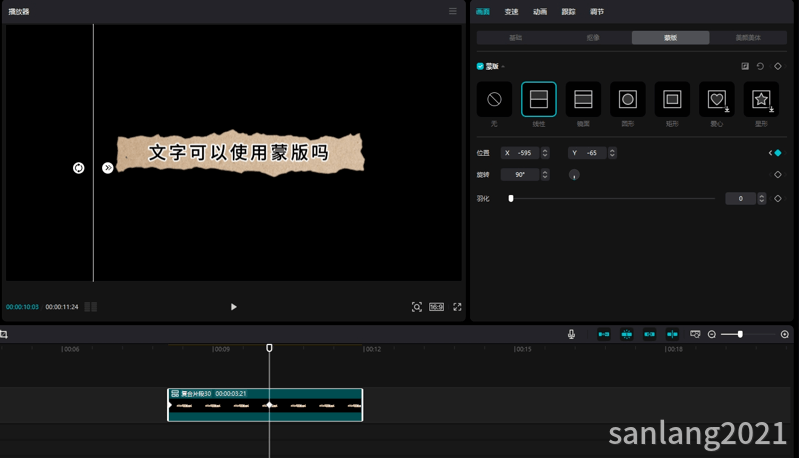Screen dimensions: 799x458
Task: Toggle main track magnet
Action: [604, 334]
